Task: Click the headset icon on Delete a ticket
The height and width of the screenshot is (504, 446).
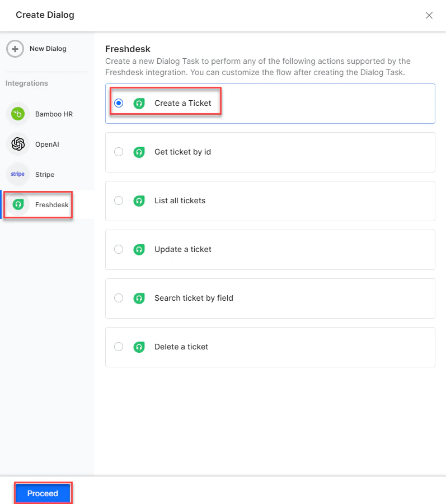Action: pos(139,347)
